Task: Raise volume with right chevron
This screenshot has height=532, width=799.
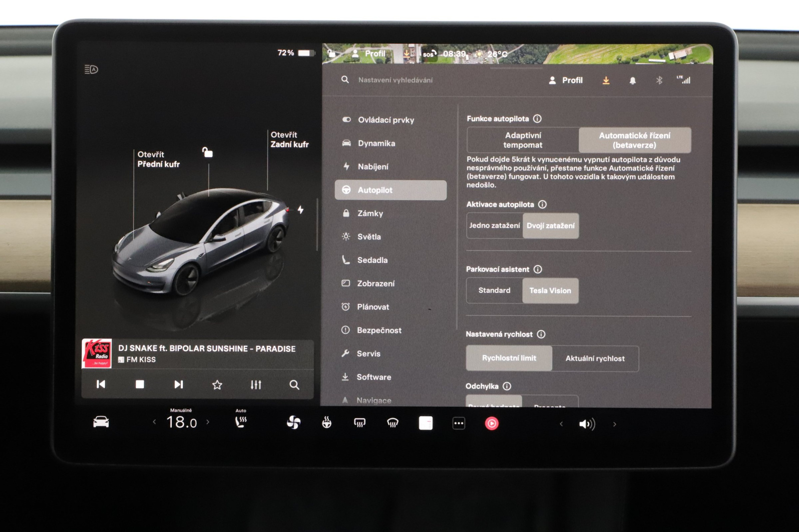Action: tap(615, 424)
